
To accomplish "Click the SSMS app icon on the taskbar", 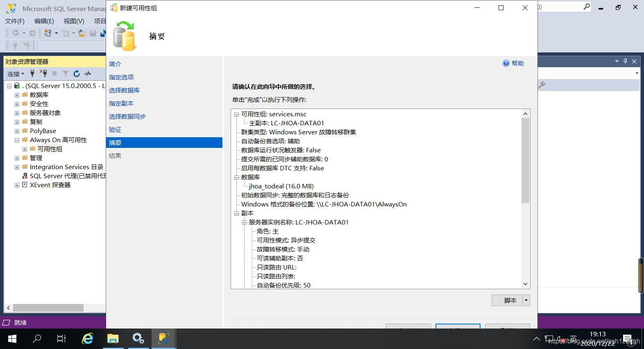I will (164, 339).
